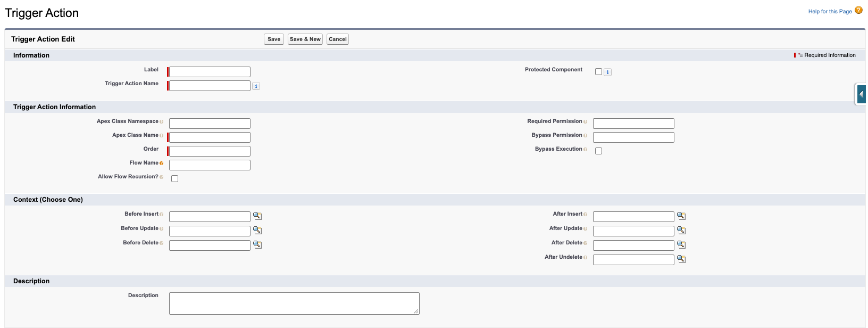Focus the Flow Name input field
The width and height of the screenshot is (868, 328).
pos(210,165)
